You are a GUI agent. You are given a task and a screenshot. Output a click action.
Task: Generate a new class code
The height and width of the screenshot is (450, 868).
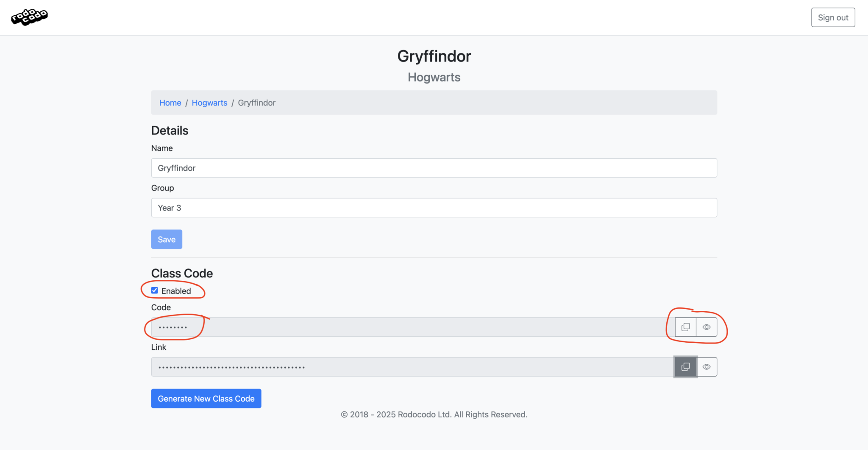[206, 398]
